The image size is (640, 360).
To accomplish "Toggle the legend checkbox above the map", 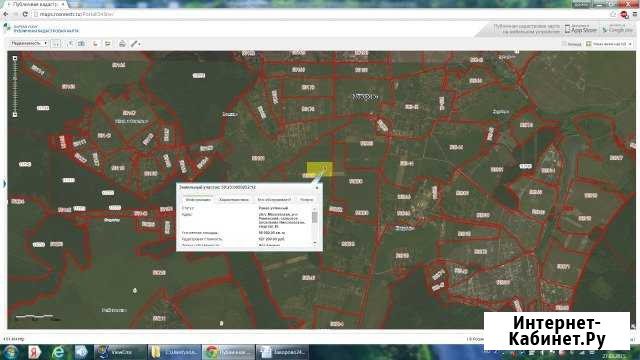I will [564, 44].
